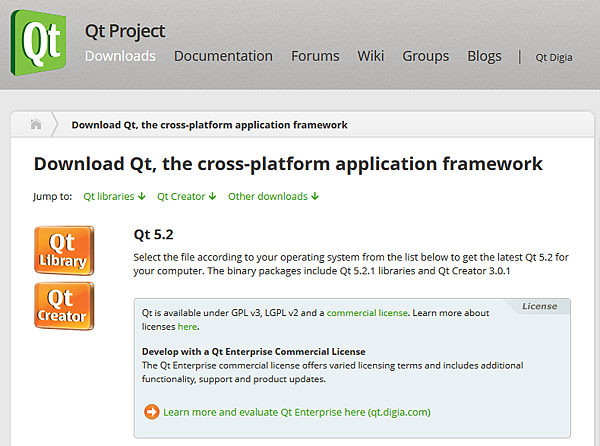
Task: Jump to Other downloads section
Action: click(x=273, y=196)
